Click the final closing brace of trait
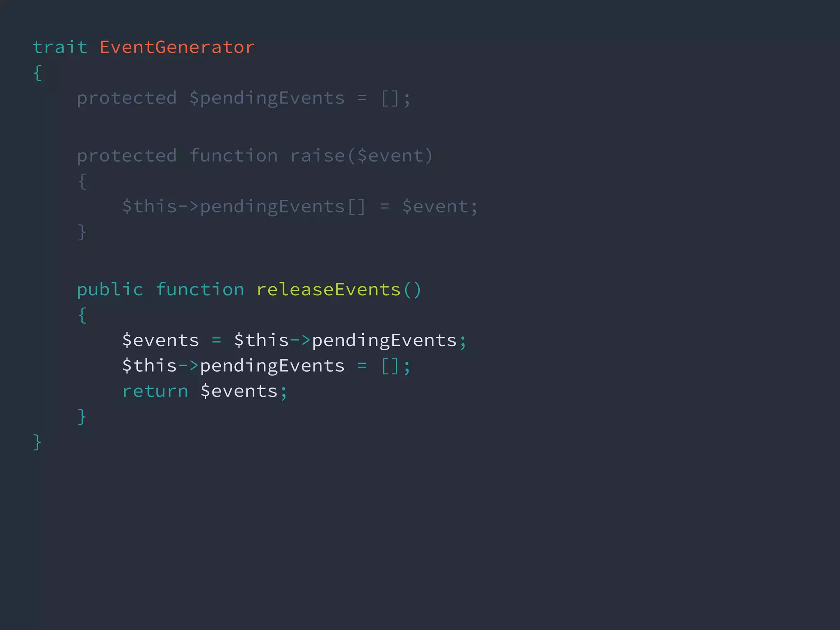The height and width of the screenshot is (630, 840). point(37,442)
